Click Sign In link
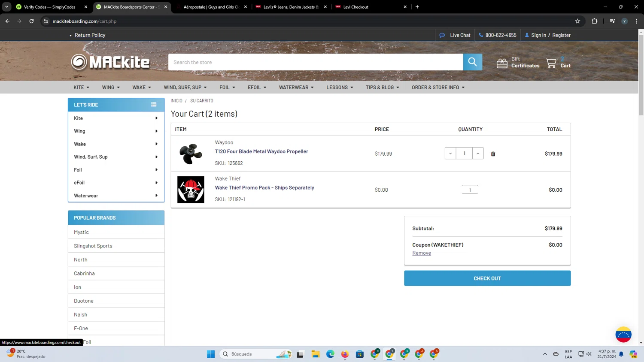 pos(538,35)
